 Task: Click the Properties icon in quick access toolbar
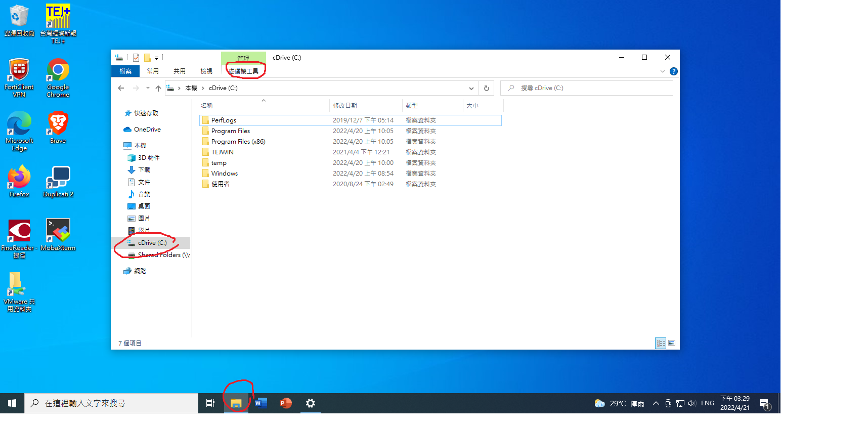click(x=136, y=58)
